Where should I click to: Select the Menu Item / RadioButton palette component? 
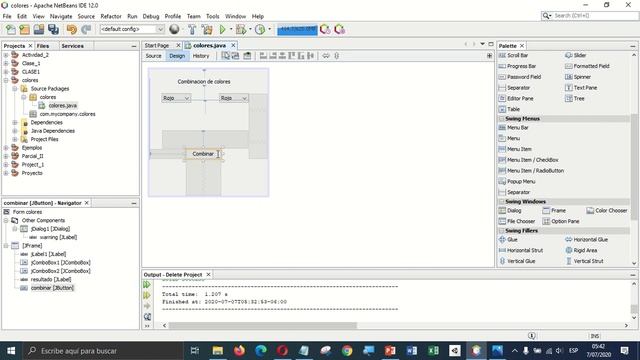(x=531, y=171)
